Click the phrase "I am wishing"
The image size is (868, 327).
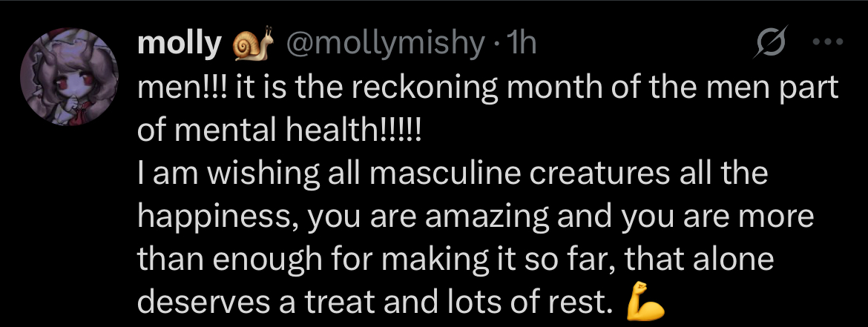(x=215, y=175)
